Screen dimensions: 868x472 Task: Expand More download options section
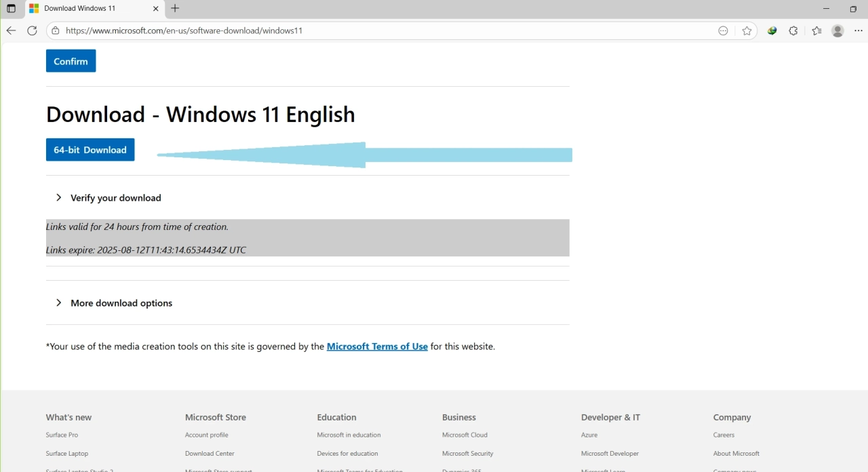click(x=121, y=303)
